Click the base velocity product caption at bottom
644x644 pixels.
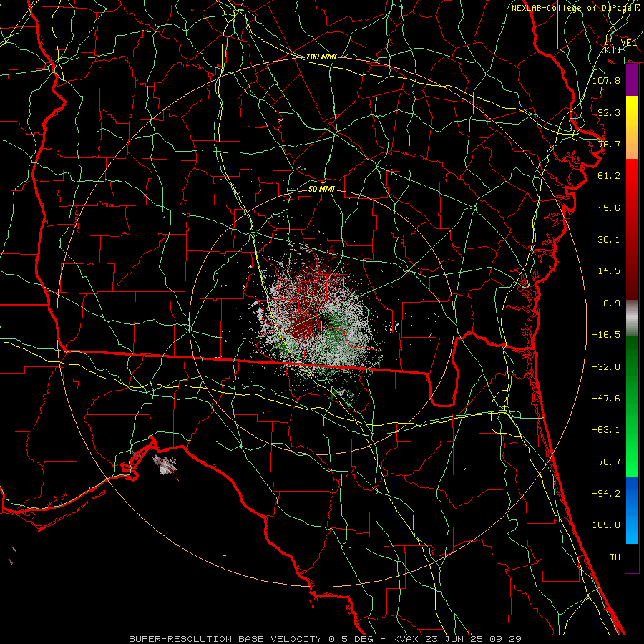click(325, 639)
